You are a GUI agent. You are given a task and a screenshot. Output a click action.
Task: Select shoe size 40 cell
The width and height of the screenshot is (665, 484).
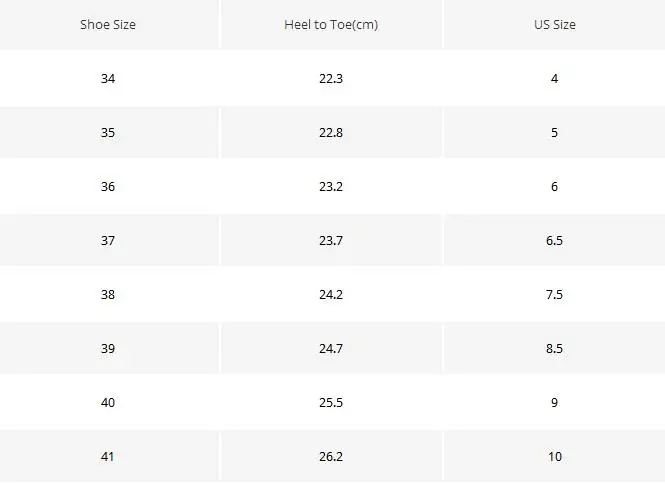pos(108,402)
